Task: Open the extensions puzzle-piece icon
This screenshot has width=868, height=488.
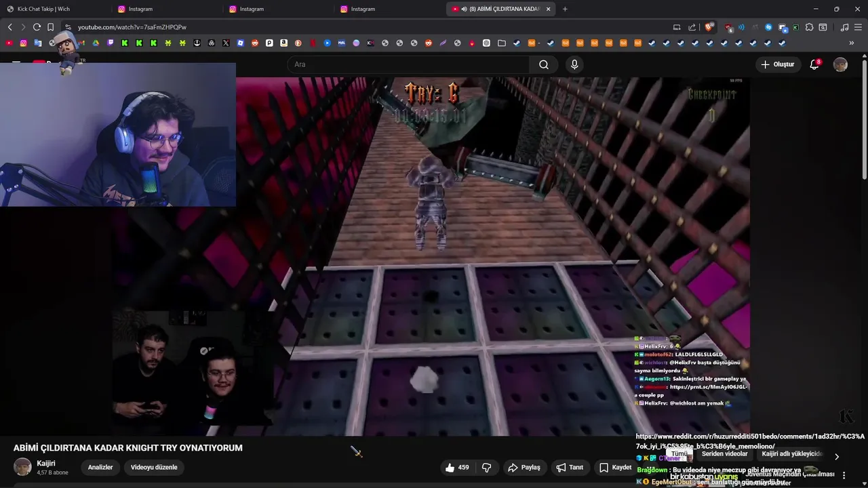Action: (809, 27)
